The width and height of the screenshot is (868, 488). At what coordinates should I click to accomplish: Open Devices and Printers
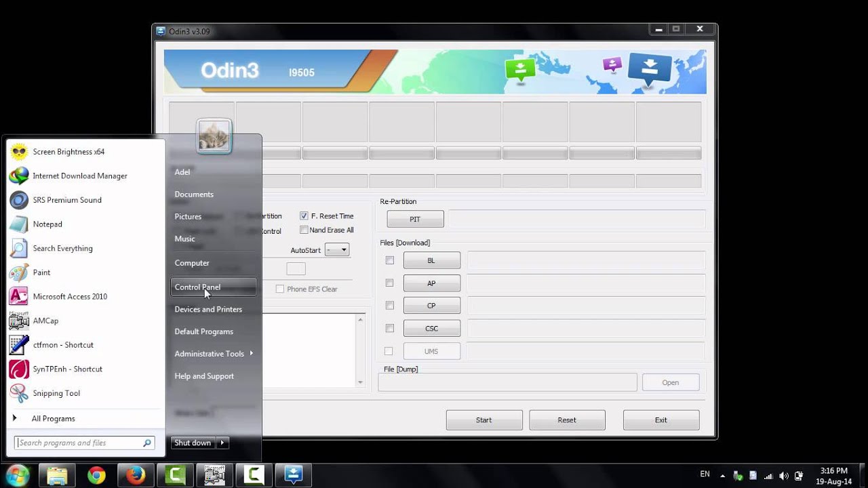[x=213, y=310]
